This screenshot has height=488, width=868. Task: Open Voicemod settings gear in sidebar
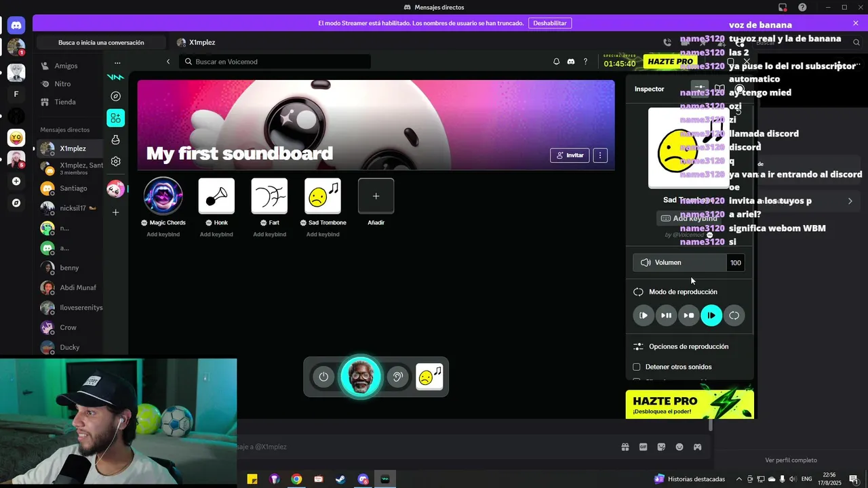[116, 161]
